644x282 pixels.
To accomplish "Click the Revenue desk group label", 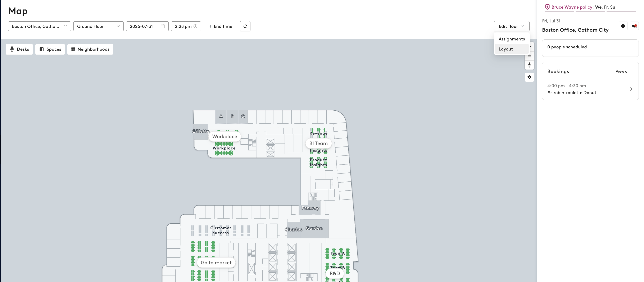I will (318, 133).
